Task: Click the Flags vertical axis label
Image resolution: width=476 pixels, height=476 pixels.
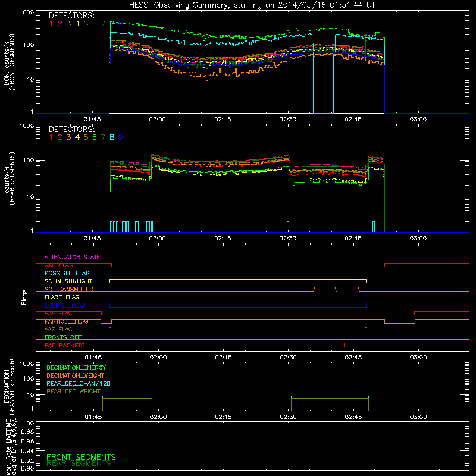Action: (x=24, y=297)
